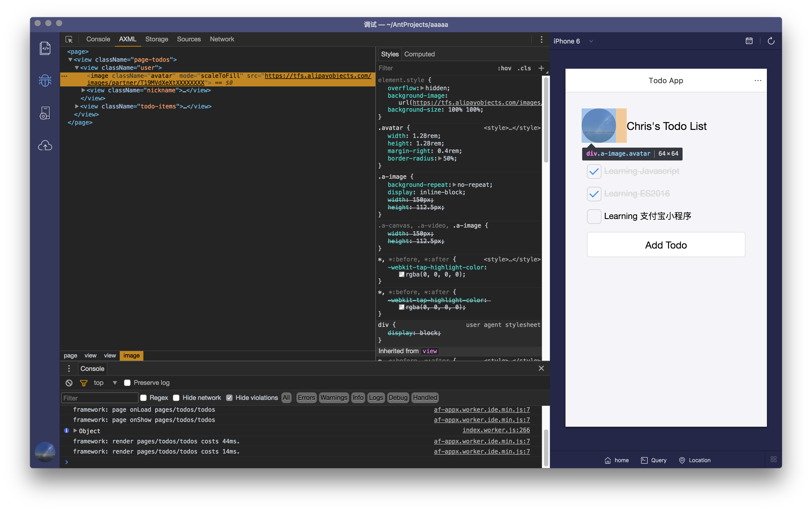The height and width of the screenshot is (511, 812).
Task: Add new style rule with plus icon
Action: pyautogui.click(x=541, y=68)
